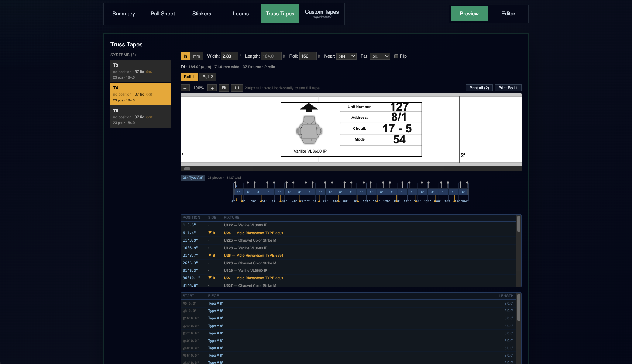Click the SYSTEMS (3) heading
This screenshot has width=632, height=364.
coord(123,55)
